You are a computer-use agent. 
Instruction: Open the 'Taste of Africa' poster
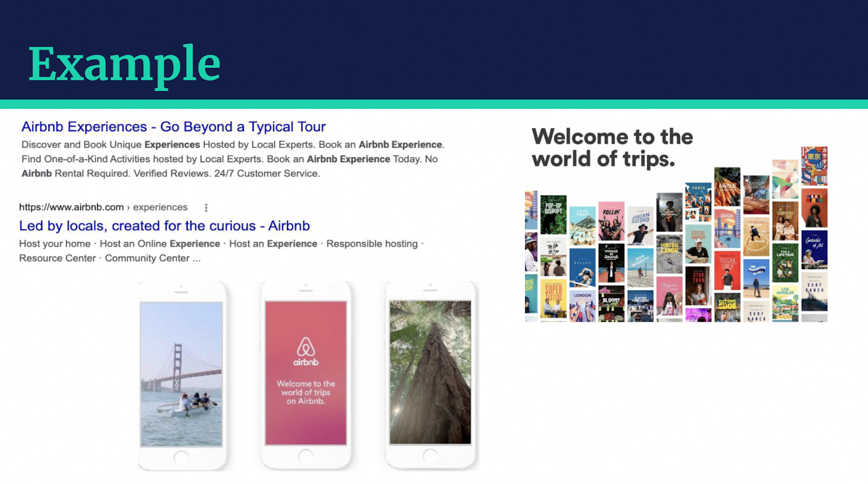tap(814, 208)
